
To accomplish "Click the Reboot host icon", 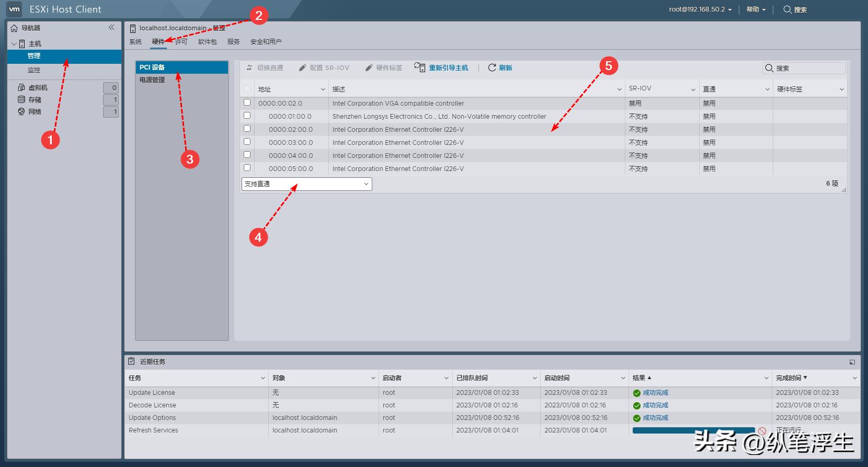I will [419, 67].
